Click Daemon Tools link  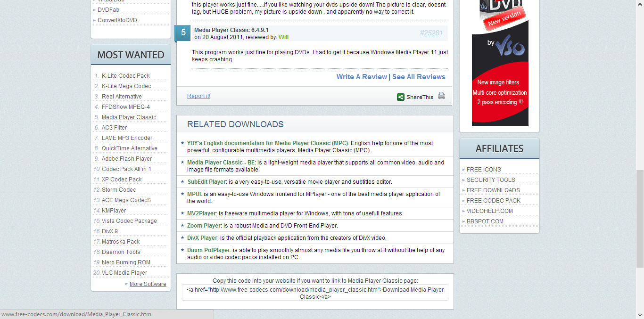[121, 252]
